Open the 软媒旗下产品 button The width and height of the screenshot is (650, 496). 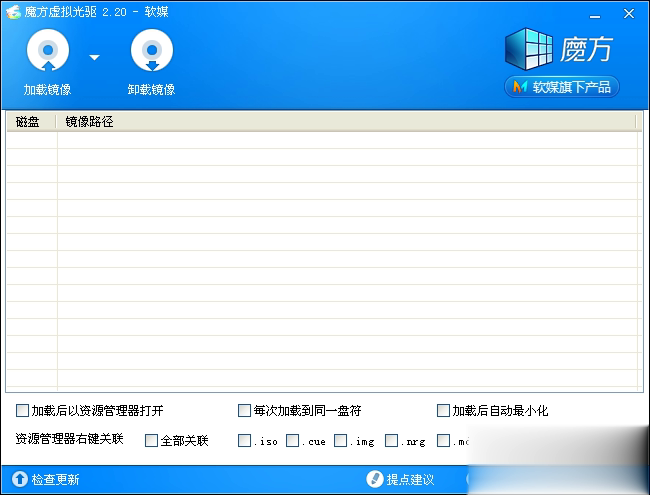tap(562, 87)
